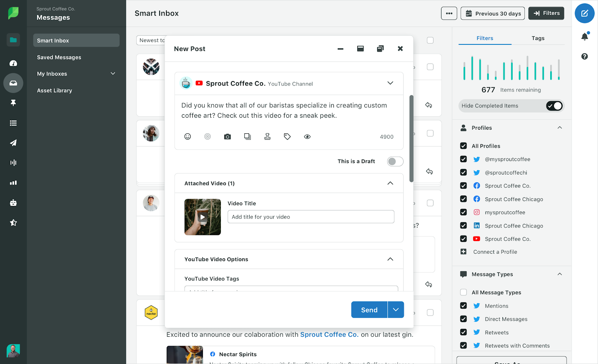
Task: Attach a photo using the camera icon
Action: pos(227,136)
